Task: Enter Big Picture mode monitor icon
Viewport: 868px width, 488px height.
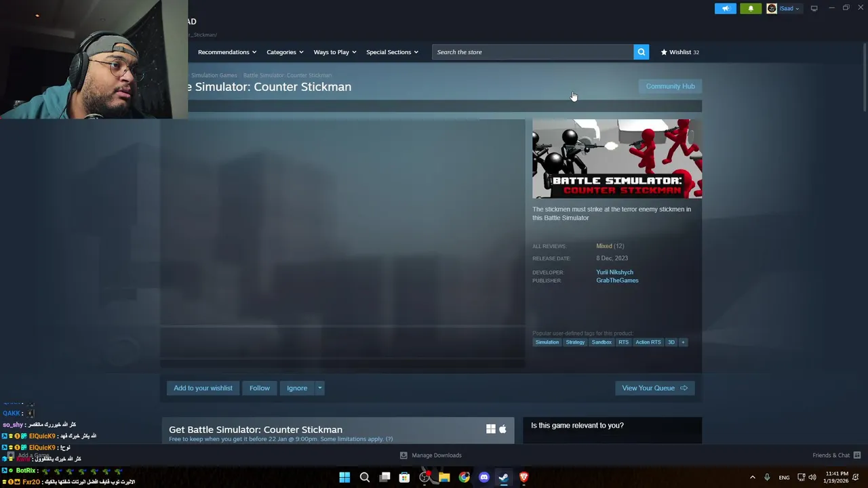Action: (x=814, y=8)
